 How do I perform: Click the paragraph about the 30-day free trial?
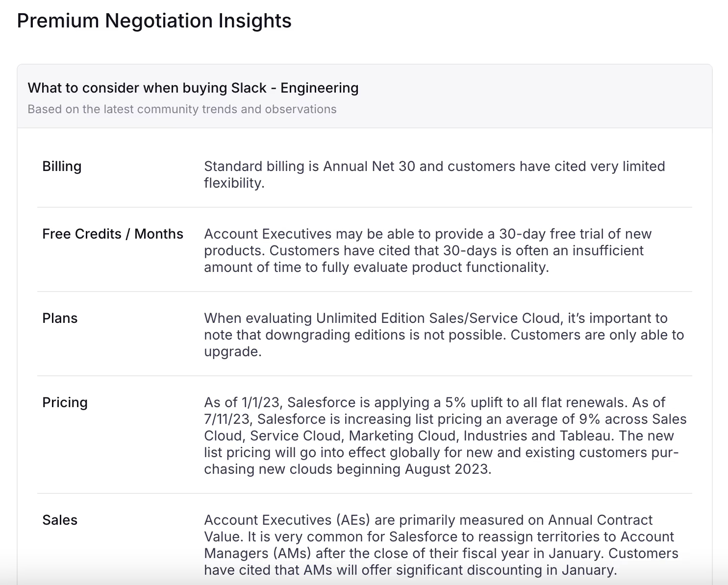tap(427, 250)
